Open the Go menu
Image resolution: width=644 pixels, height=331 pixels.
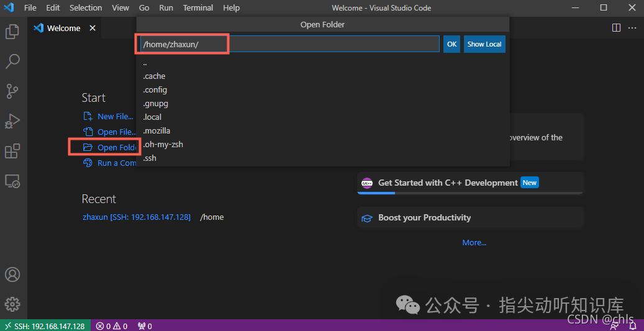click(x=144, y=8)
